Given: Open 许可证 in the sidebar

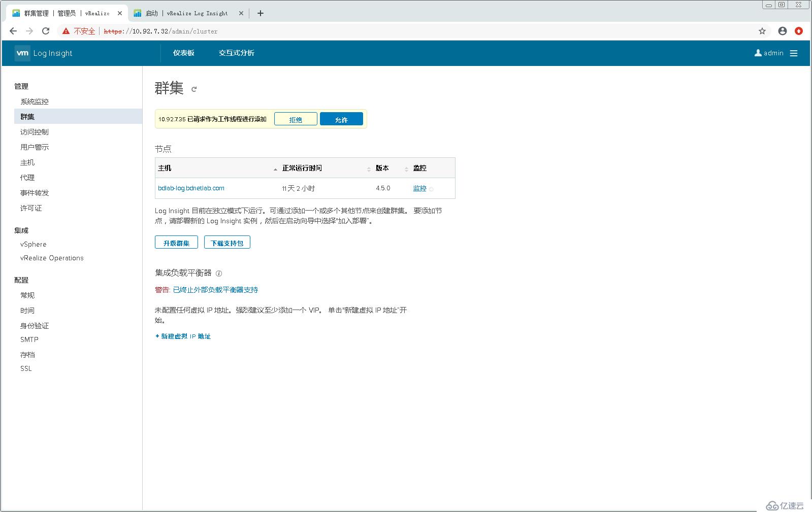Looking at the screenshot, I should click(x=31, y=208).
